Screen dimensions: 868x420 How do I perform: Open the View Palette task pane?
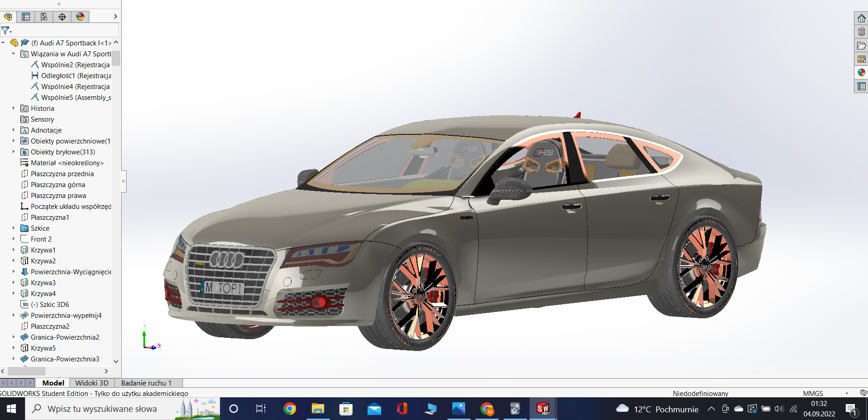(861, 59)
